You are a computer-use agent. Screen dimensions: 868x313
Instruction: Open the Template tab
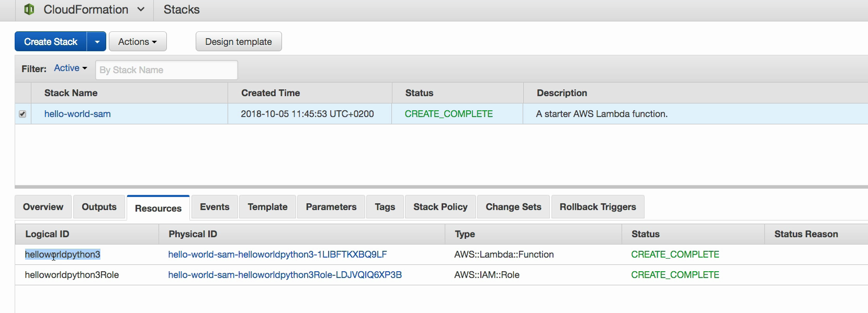(267, 207)
